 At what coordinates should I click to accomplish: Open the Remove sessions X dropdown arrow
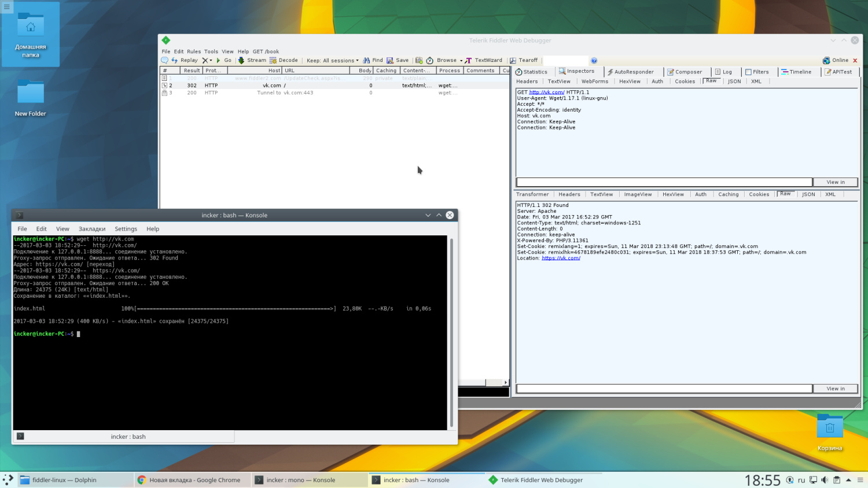[211, 60]
